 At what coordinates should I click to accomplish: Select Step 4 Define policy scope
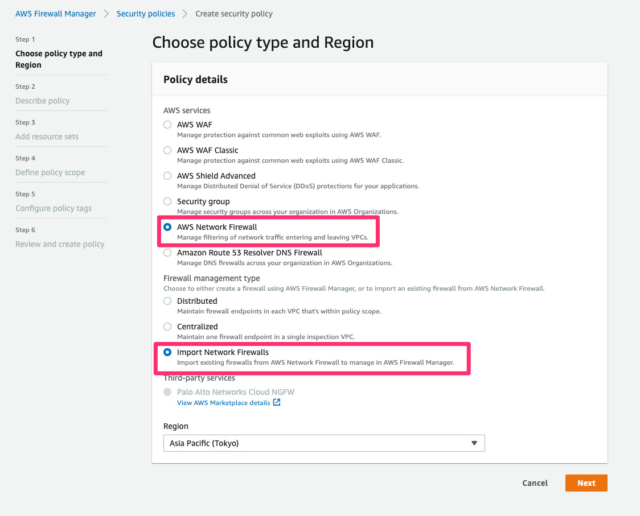click(50, 172)
